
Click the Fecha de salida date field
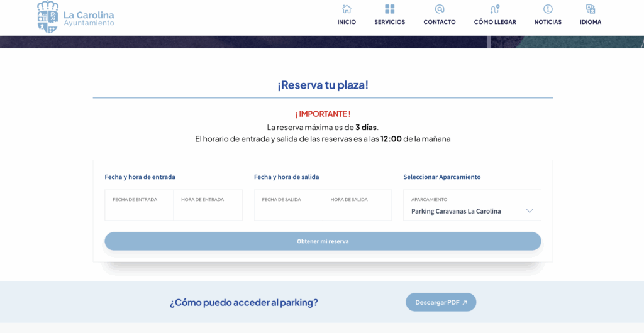pyautogui.click(x=289, y=205)
